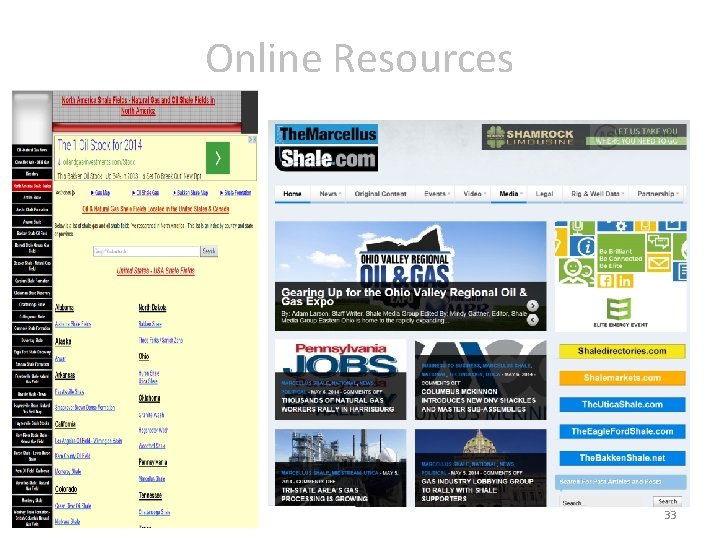Select the Legal menu item
720x540 pixels.
click(x=545, y=194)
